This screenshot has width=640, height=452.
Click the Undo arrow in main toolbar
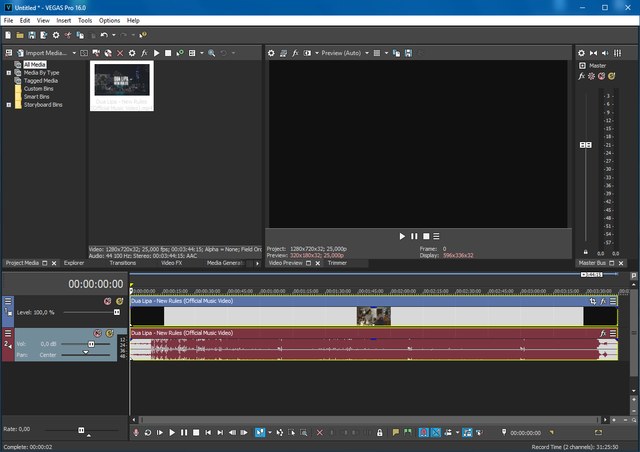pyautogui.click(x=103, y=35)
